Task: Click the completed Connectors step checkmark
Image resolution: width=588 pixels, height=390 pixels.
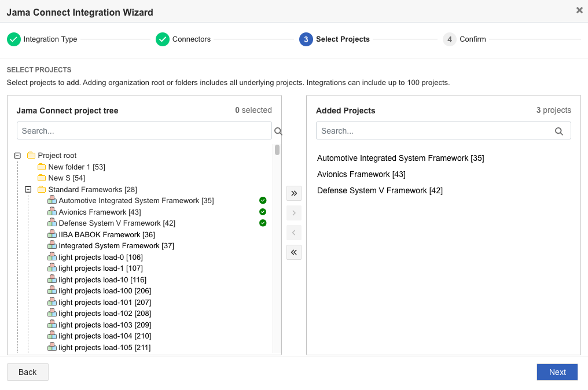Action: (x=163, y=39)
